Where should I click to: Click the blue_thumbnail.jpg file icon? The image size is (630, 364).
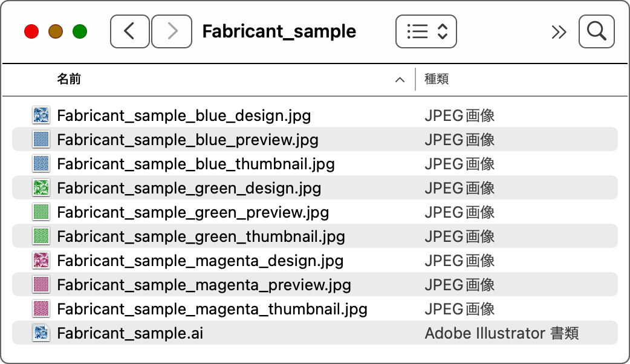(41, 163)
